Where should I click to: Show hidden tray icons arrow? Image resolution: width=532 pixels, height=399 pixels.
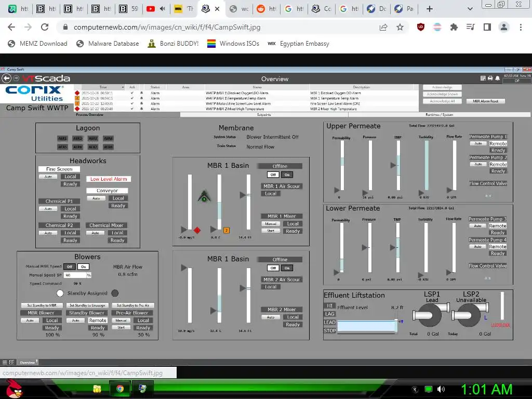pos(415,390)
